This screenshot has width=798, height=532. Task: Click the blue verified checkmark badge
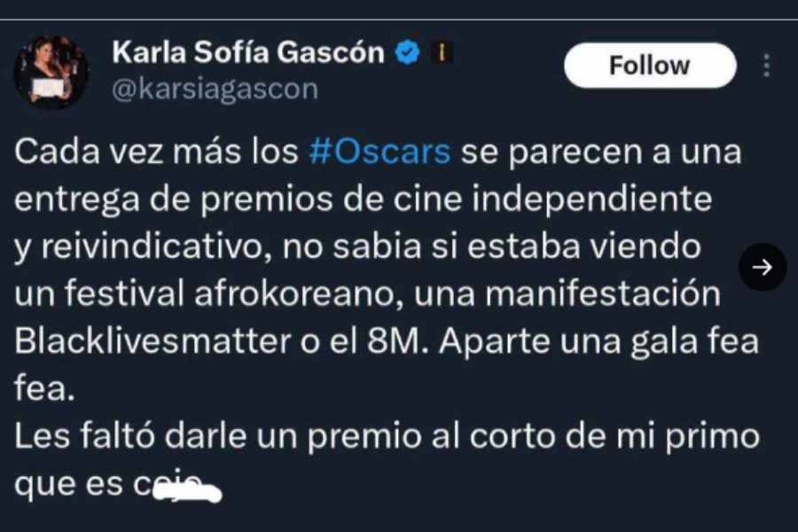click(408, 52)
